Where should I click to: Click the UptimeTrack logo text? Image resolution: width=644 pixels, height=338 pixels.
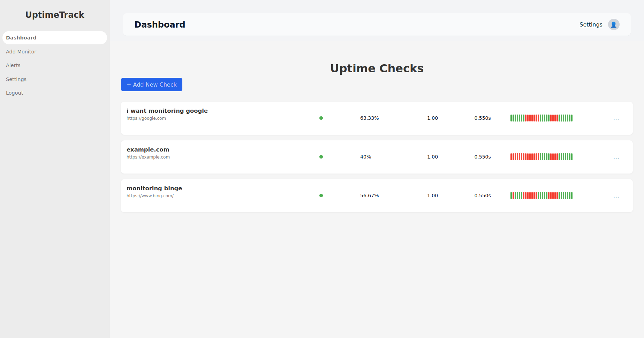pos(54,15)
